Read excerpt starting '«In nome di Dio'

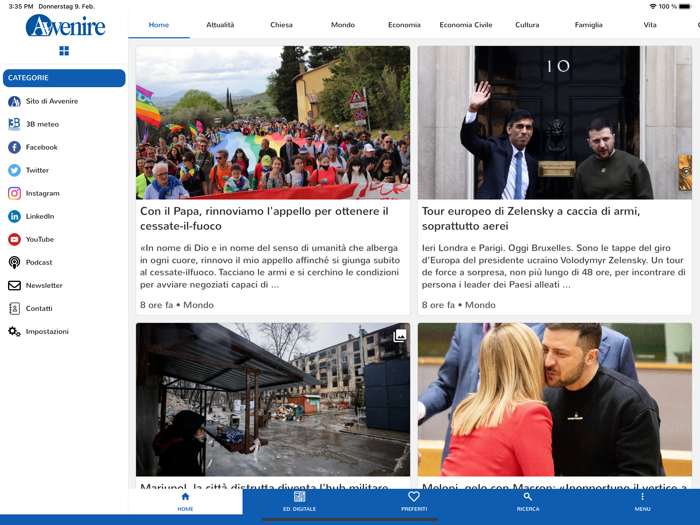pos(270,266)
